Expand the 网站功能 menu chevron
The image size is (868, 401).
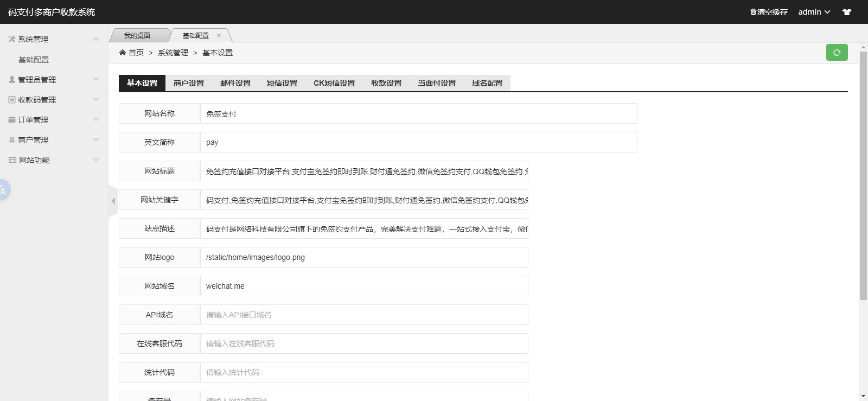pos(96,160)
